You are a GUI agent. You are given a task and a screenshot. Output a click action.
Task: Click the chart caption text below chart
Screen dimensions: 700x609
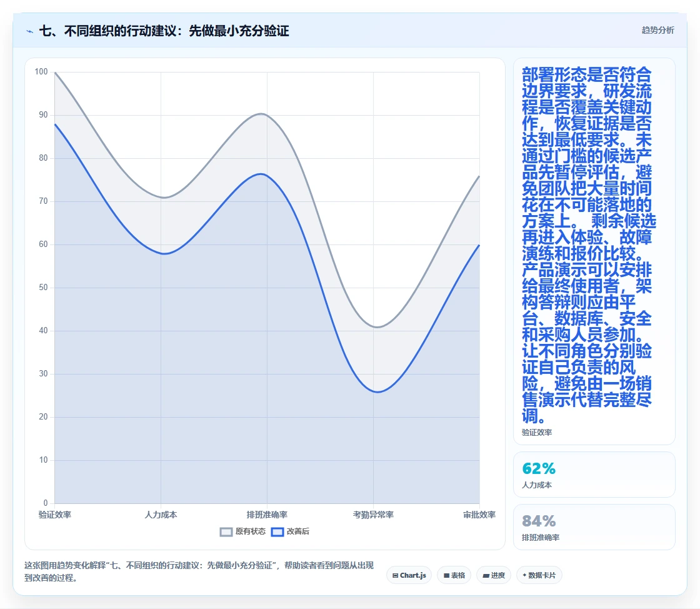pyautogui.click(x=199, y=571)
